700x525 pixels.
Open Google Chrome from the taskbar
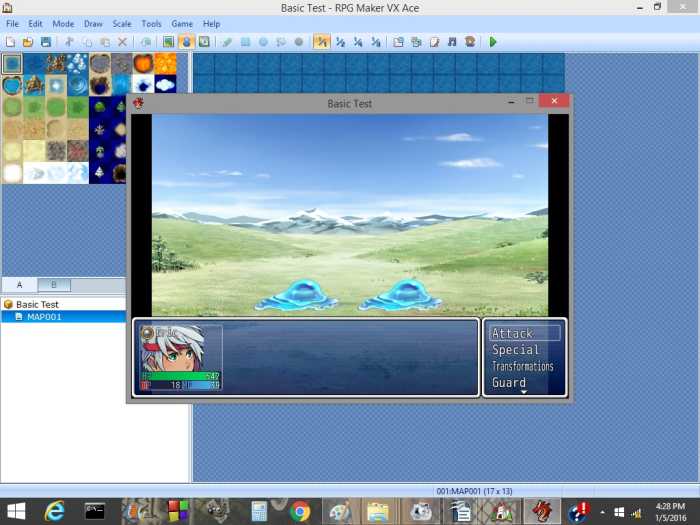(x=299, y=512)
